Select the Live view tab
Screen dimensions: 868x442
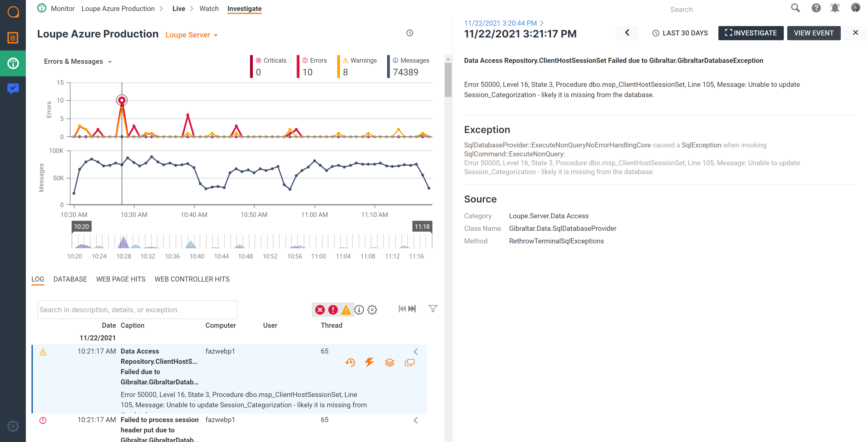pos(179,8)
